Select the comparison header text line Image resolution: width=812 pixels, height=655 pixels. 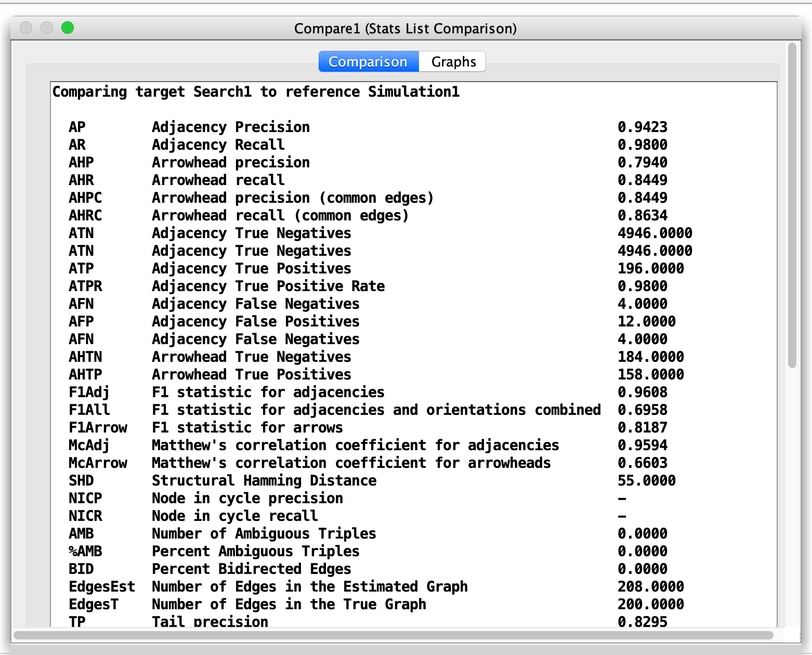256,92
